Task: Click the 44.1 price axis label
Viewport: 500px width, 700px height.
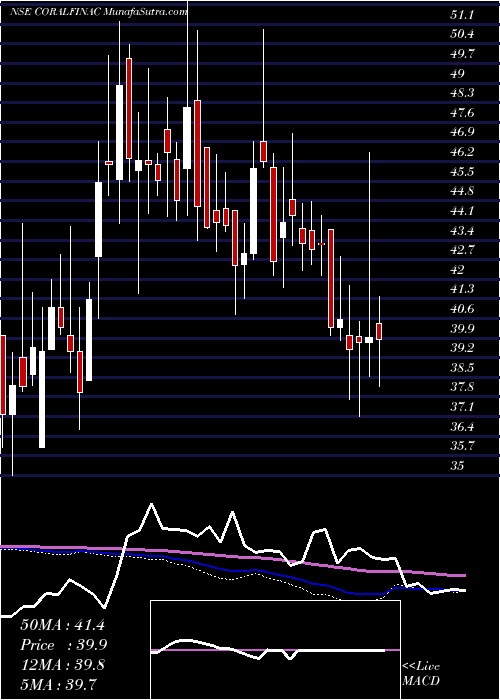Action: (x=462, y=211)
